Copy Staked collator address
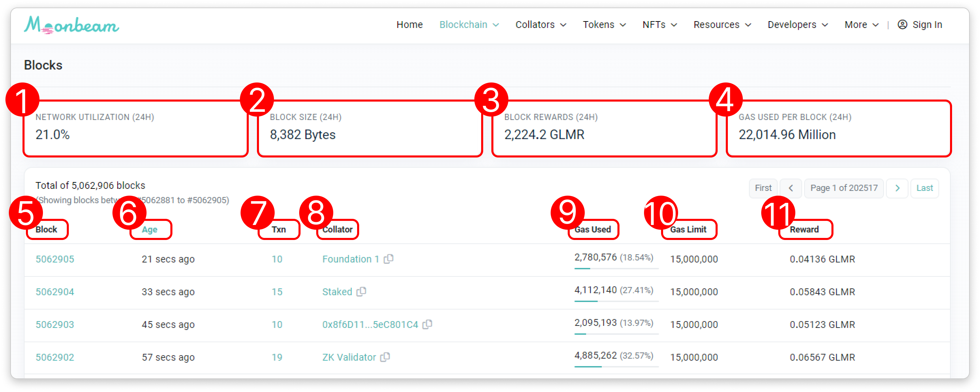Image resolution: width=980 pixels, height=392 pixels. pos(362,291)
